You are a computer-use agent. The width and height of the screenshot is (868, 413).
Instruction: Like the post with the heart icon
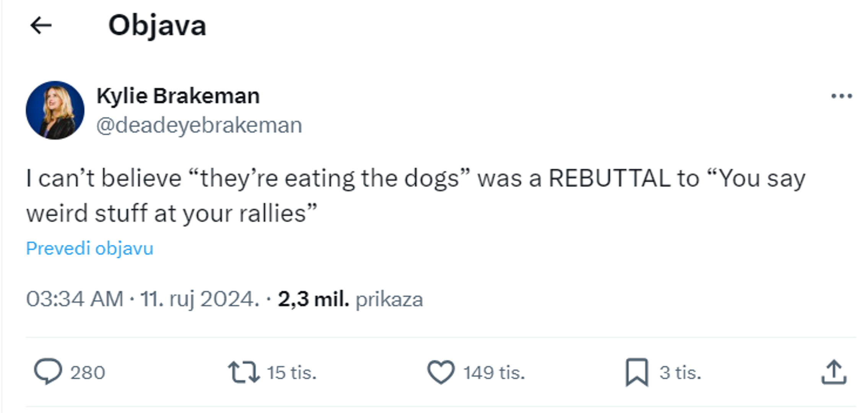(x=441, y=372)
